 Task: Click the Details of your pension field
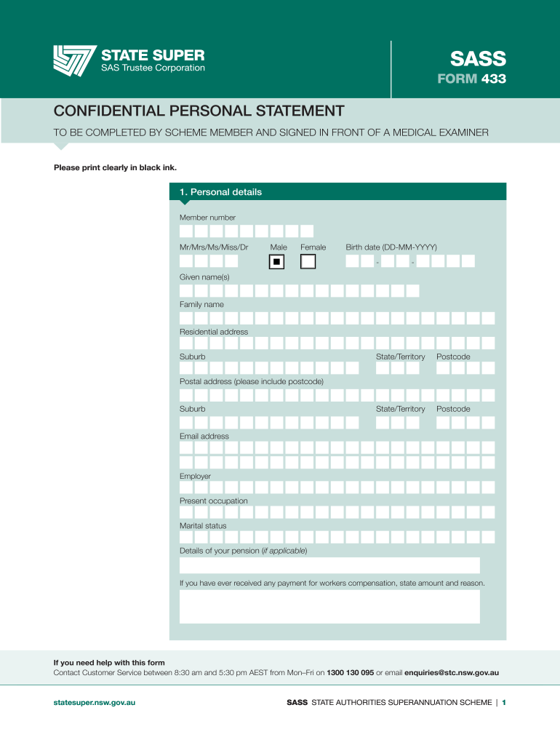(329, 565)
